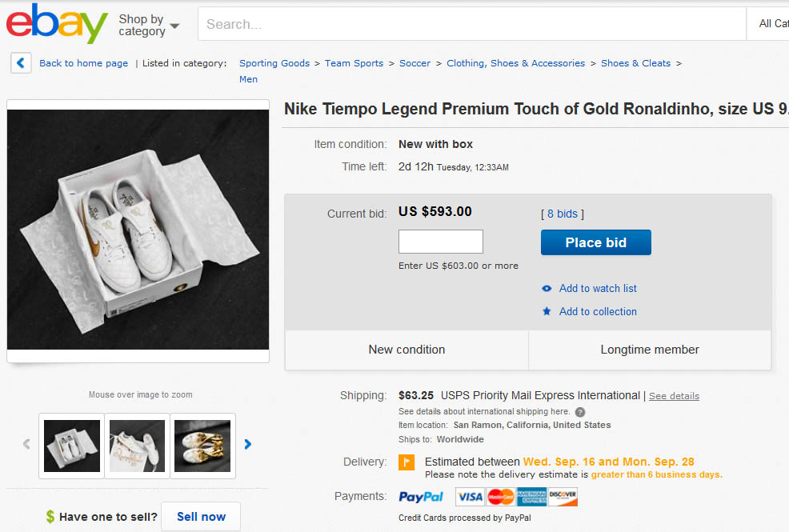
Task: Click the star icon beside Add to collection
Action: click(547, 311)
